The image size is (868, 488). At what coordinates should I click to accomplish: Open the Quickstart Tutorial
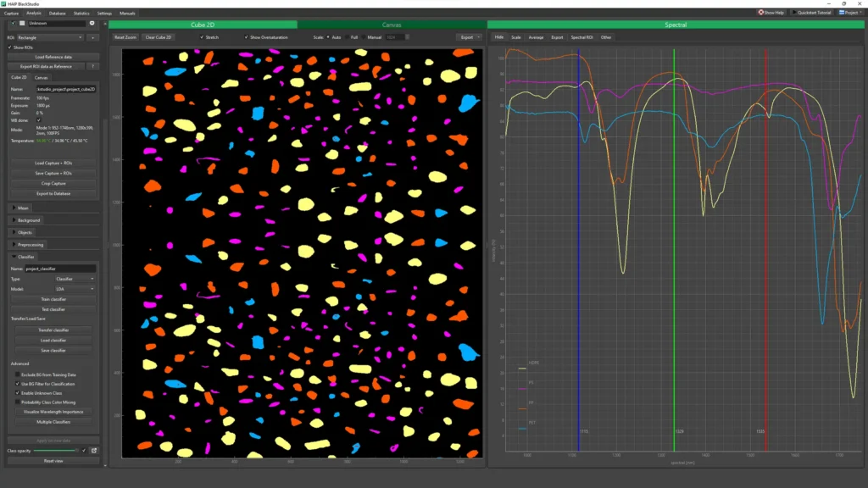coord(812,13)
